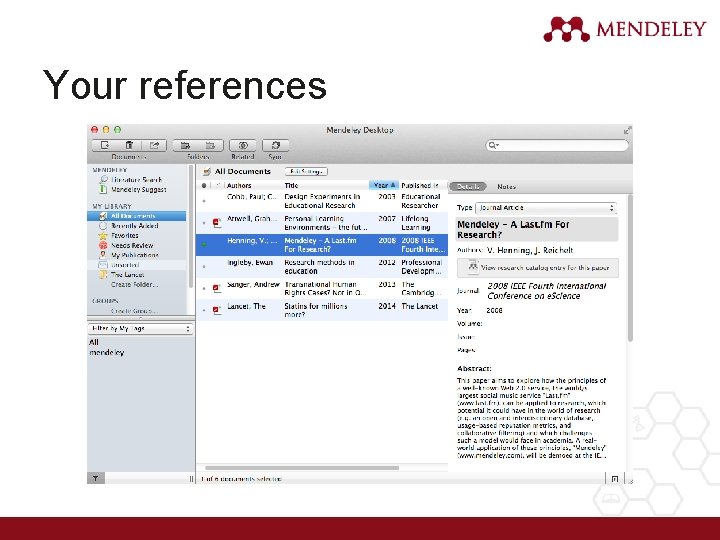Toggle read status of the Lancet, The row
Viewport: 720px width, 540px height.
pyautogui.click(x=204, y=310)
